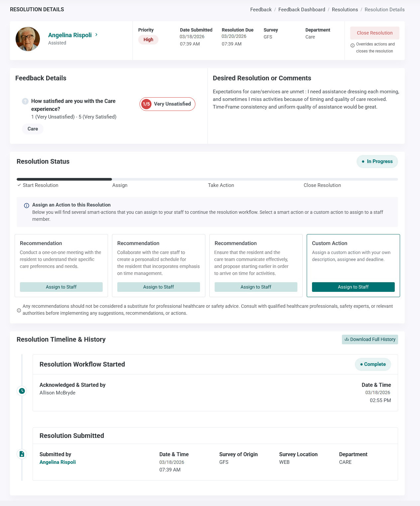Navigate to Resolutions breadcrumb

coord(345,10)
